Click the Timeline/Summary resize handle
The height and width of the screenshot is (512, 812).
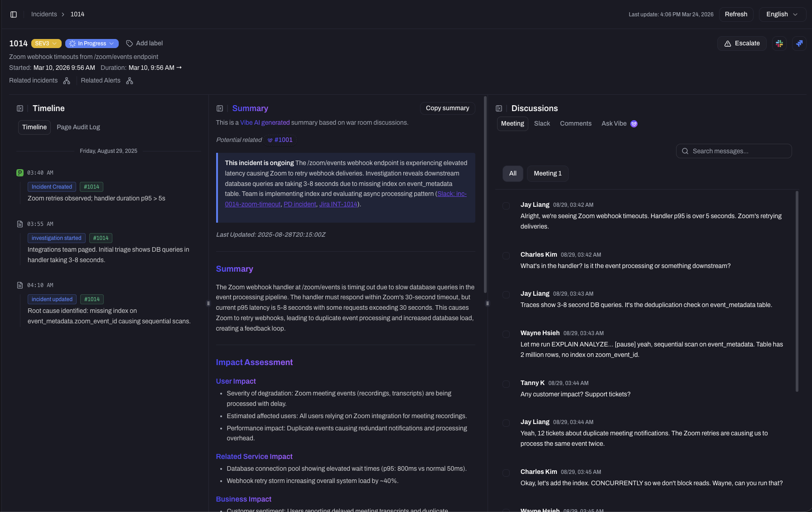(208, 303)
